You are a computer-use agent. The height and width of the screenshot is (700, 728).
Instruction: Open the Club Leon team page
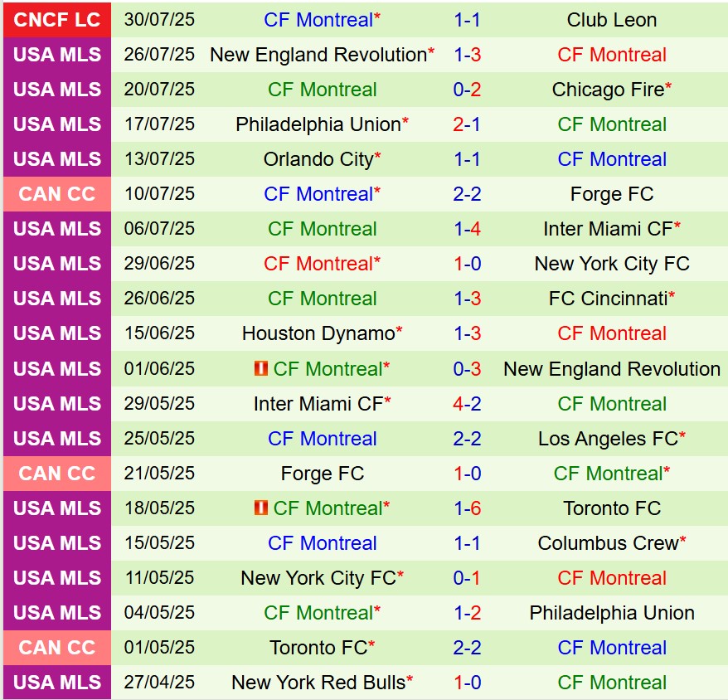[x=612, y=20]
